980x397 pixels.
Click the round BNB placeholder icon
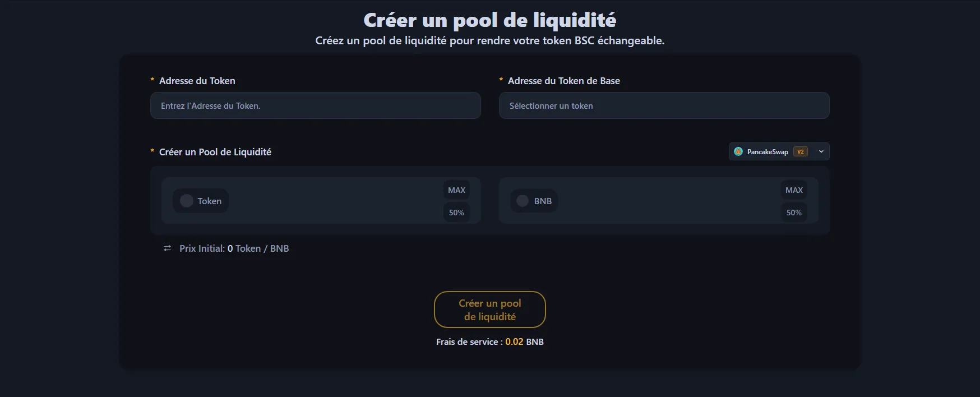(523, 201)
